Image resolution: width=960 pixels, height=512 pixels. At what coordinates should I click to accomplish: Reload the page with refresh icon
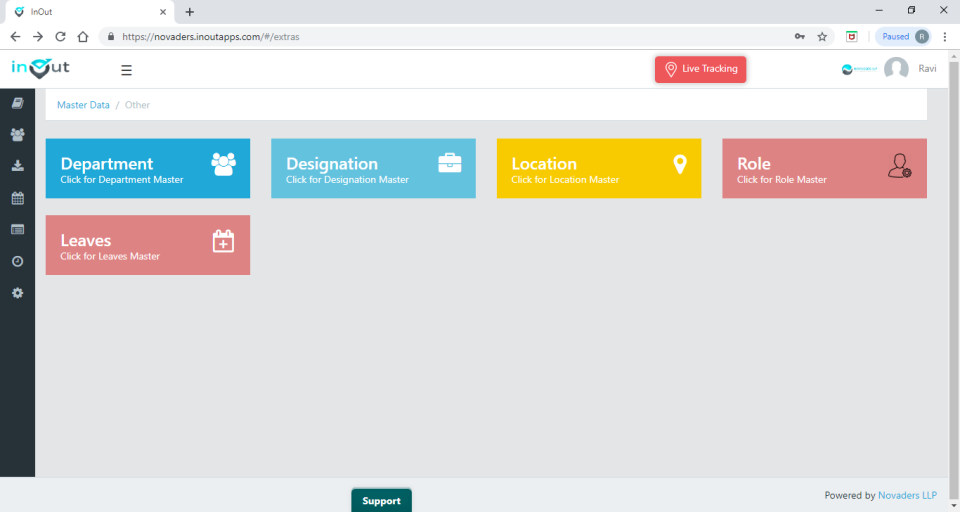tap(60, 37)
